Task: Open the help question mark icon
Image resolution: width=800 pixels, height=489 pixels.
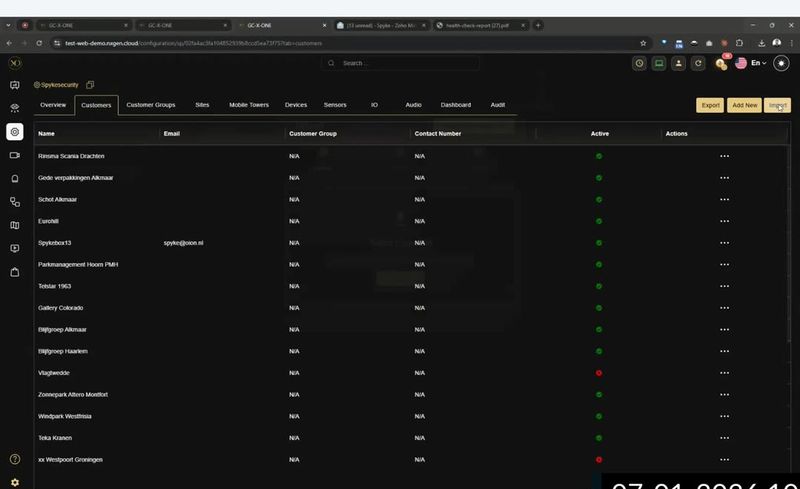Action: pos(15,459)
